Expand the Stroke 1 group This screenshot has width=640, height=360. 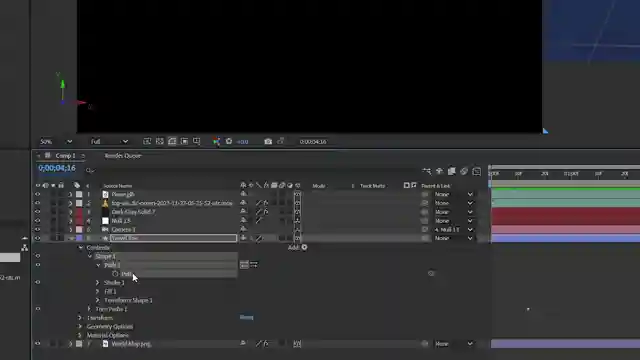coord(98,282)
